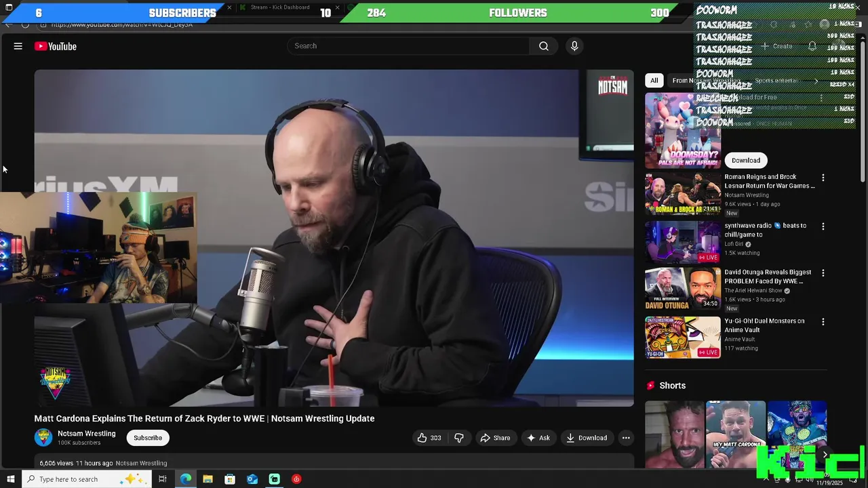868x488 pixels.
Task: Subscribe to Notsam Wrestling channel
Action: pyautogui.click(x=148, y=438)
